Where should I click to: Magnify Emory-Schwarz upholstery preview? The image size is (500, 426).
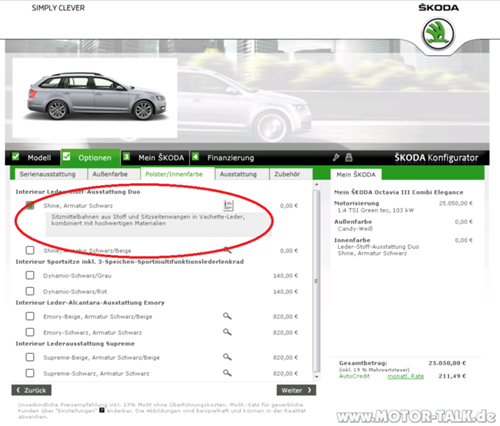(227, 332)
